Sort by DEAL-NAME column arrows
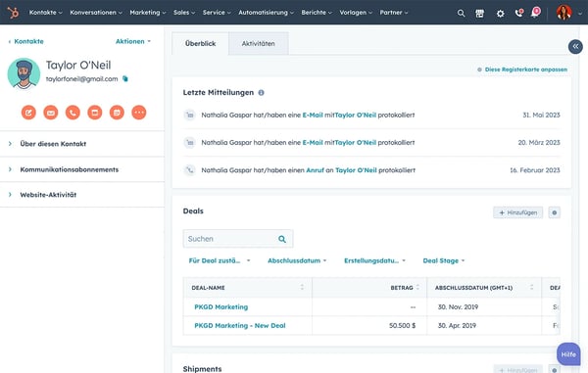This screenshot has height=373, width=588. (302, 287)
